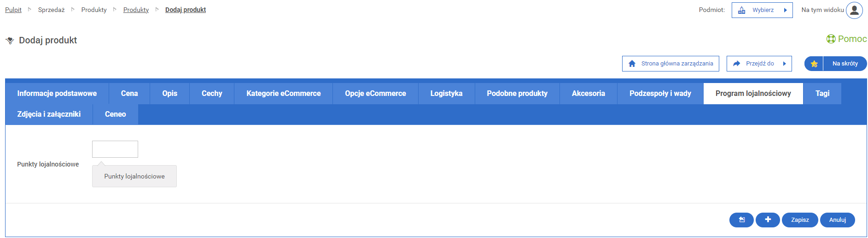Click the Pomoc help lifebuoy icon
The height and width of the screenshot is (238, 868).
(x=831, y=39)
